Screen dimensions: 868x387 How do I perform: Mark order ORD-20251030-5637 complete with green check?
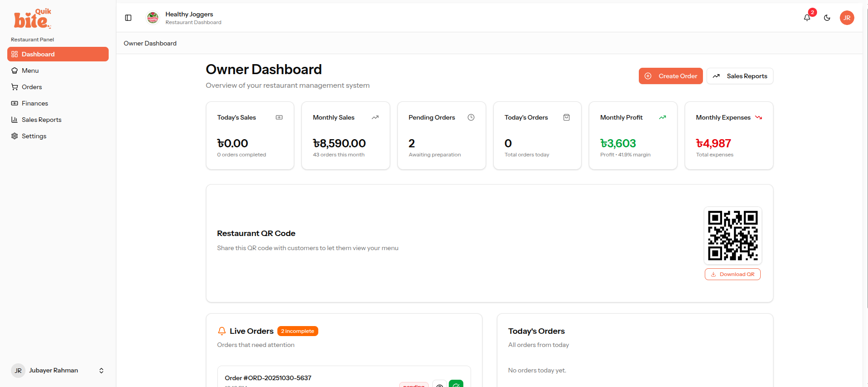pos(456,384)
